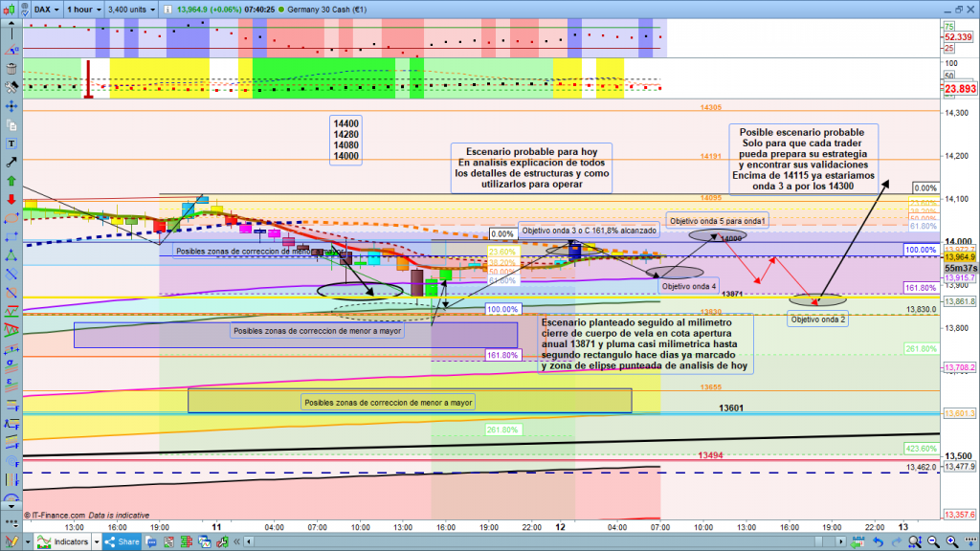The width and height of the screenshot is (980, 551).
Task: Select the green up arrow drawing tool
Action: point(11,181)
